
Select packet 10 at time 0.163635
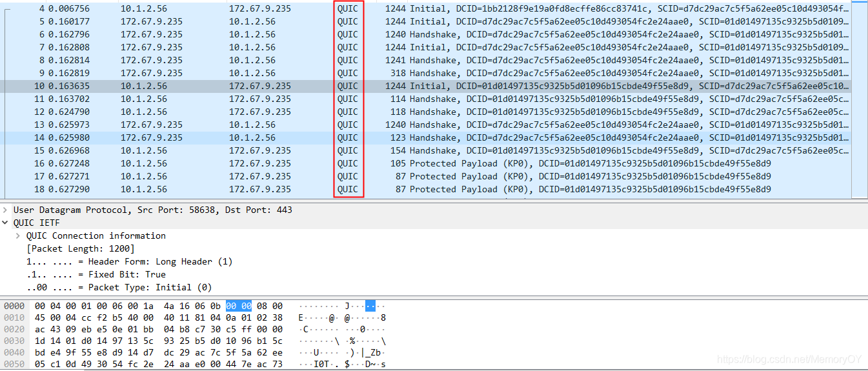coord(426,86)
